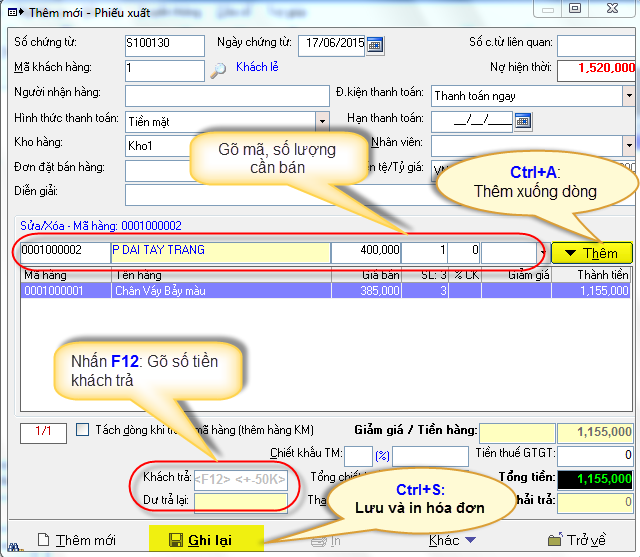This screenshot has height=557, width=640.
Task: Open calendar picker for Ngày chứng từ
Action: [x=375, y=45]
